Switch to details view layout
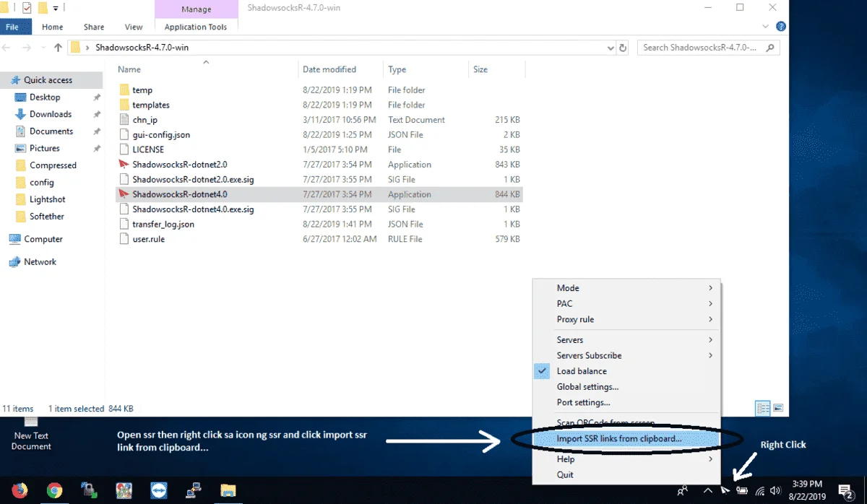Image resolution: width=867 pixels, height=504 pixels. point(763,408)
